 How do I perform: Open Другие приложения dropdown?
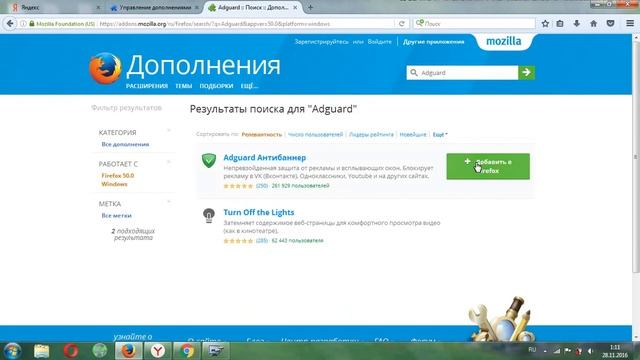433,42
